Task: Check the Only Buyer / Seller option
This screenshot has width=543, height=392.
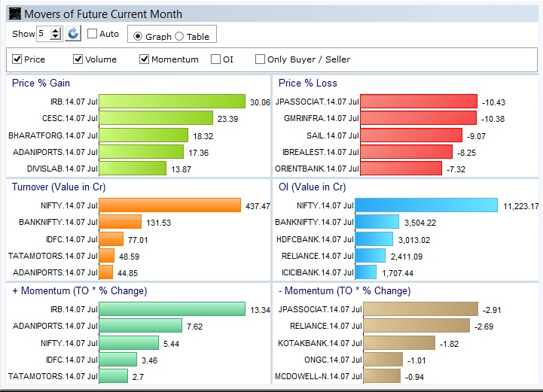Action: (261, 59)
